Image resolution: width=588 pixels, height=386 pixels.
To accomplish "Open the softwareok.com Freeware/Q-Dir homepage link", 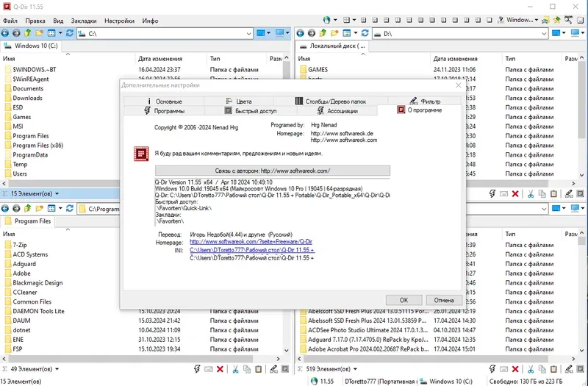I will (251, 242).
